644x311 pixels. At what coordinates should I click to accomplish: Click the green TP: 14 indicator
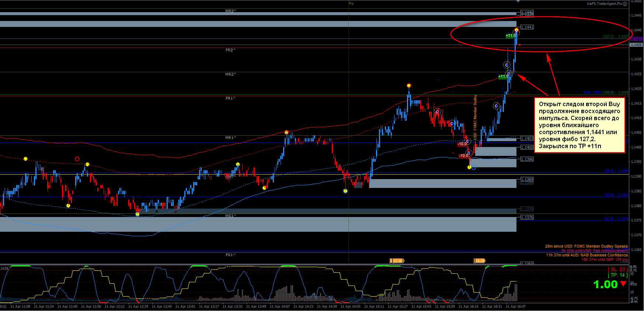618,275
